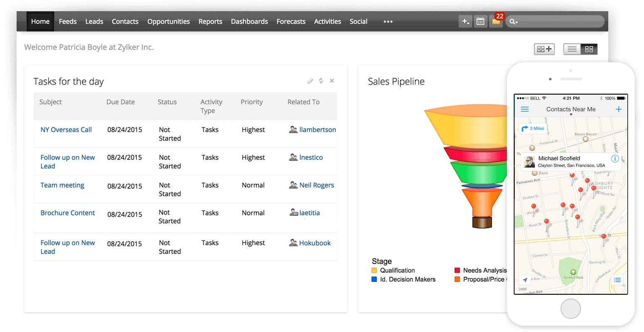Open the list view icon inside the phone map
The height and width of the screenshot is (332, 644).
pyautogui.click(x=617, y=280)
